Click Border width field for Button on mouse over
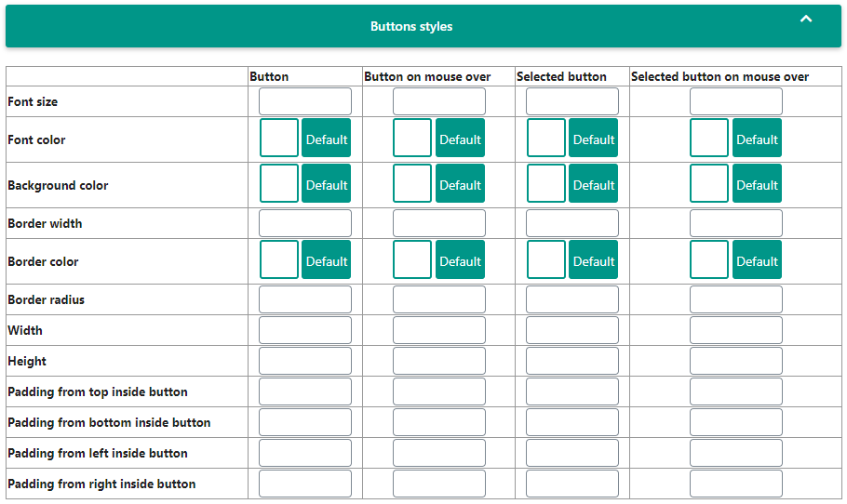Image resolution: width=847 pixels, height=504 pixels. (439, 223)
